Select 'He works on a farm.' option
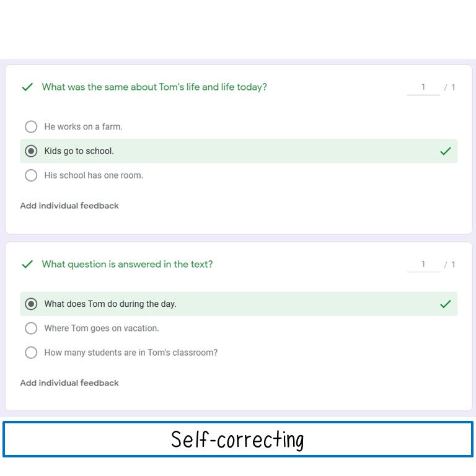This screenshot has height=476, width=476. pyautogui.click(x=31, y=127)
